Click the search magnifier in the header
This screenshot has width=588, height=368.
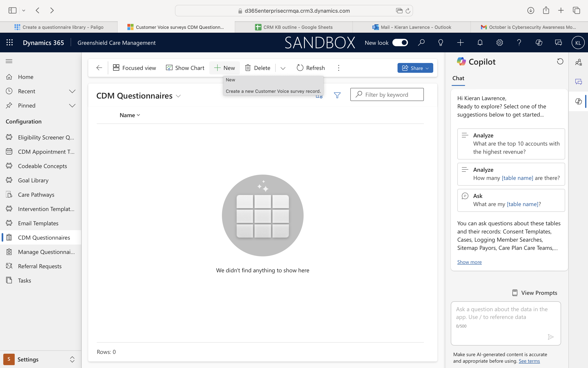click(421, 43)
